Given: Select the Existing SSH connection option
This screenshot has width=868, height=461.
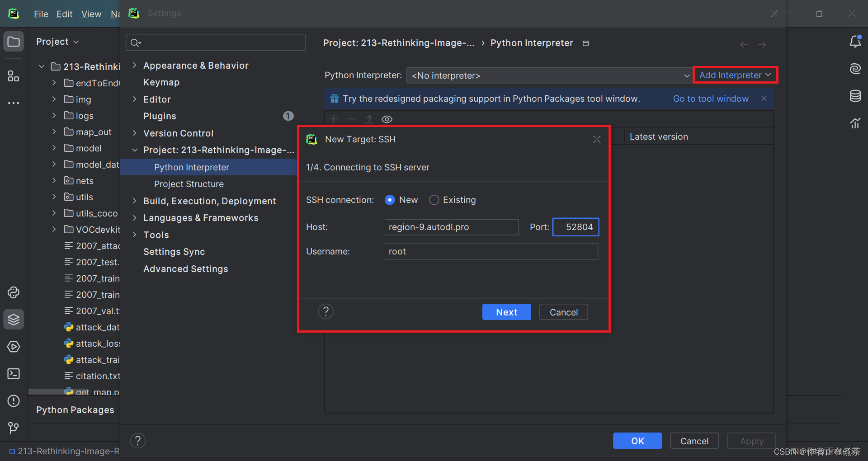Looking at the screenshot, I should [434, 200].
